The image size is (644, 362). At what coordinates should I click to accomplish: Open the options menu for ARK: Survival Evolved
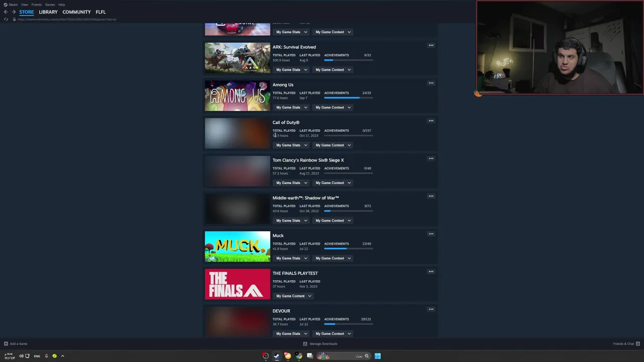click(x=431, y=45)
